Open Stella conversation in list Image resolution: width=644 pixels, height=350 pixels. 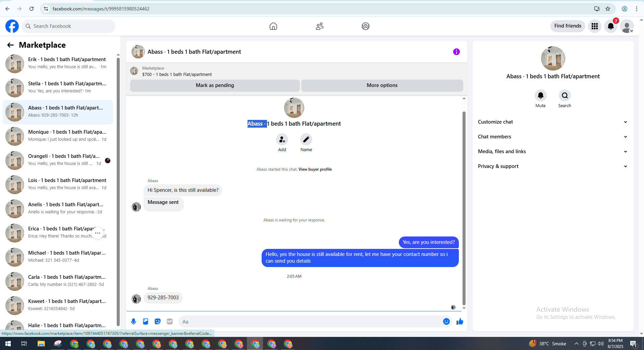(58, 88)
